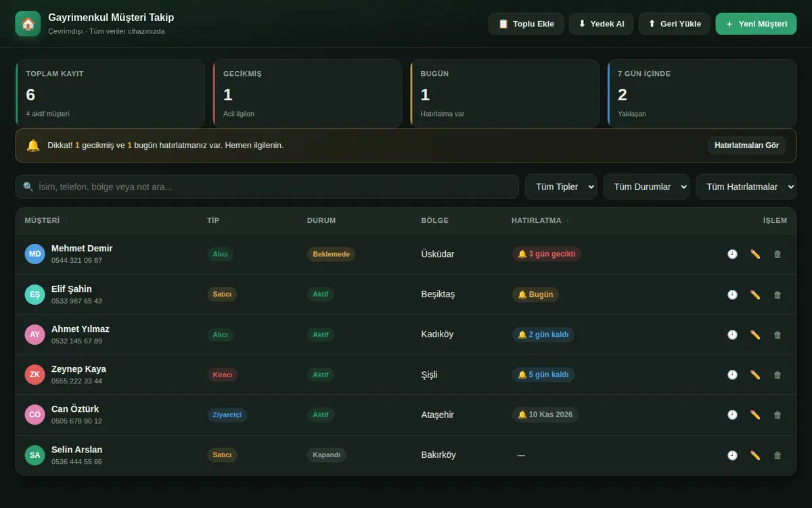The width and height of the screenshot is (812, 508).
Task: Click Toplu Ekle button
Action: point(526,24)
